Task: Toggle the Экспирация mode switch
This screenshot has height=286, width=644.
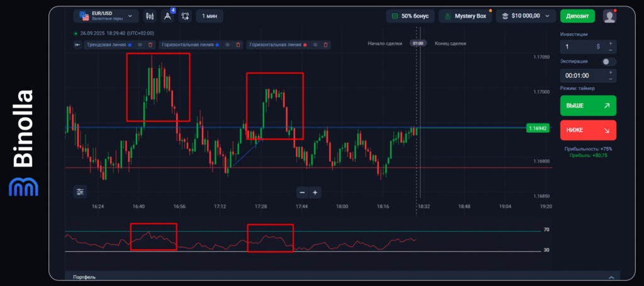Action: [x=608, y=62]
